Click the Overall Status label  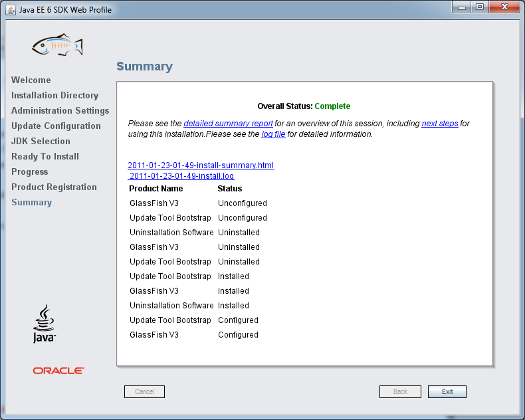click(x=285, y=106)
